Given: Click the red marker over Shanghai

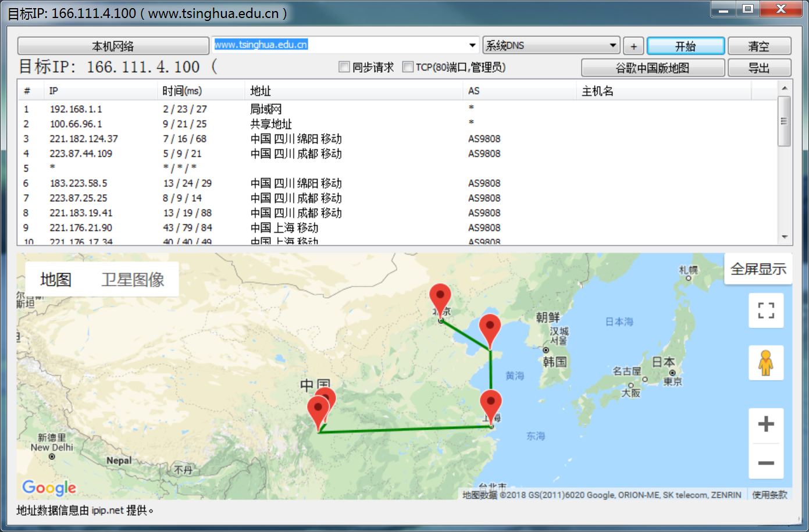Looking at the screenshot, I should [x=491, y=408].
